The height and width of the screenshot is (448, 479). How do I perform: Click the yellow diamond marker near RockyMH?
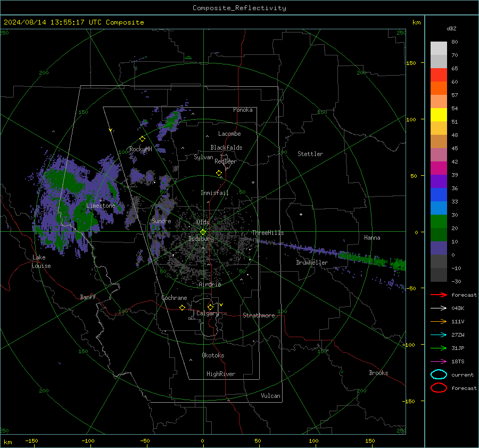(x=142, y=139)
